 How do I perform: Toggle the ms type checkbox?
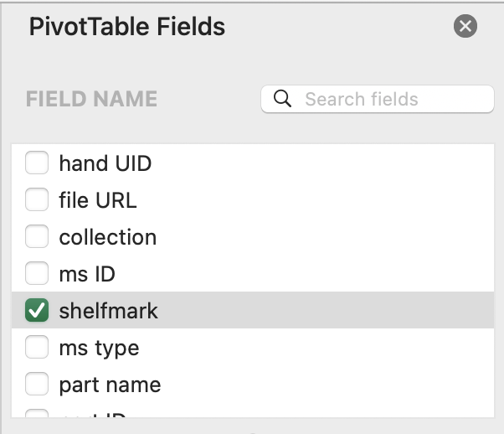pos(37,347)
